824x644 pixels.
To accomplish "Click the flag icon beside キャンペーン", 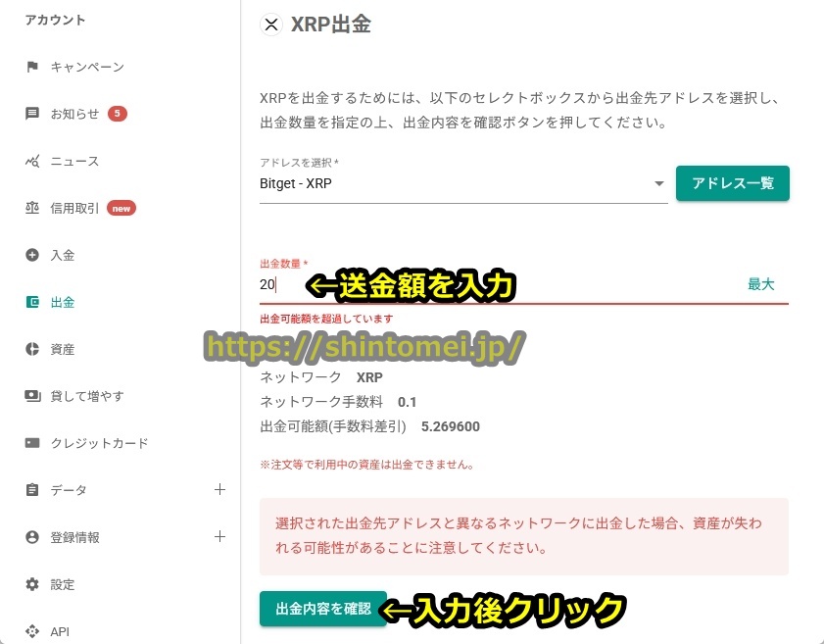I will click(x=32, y=67).
